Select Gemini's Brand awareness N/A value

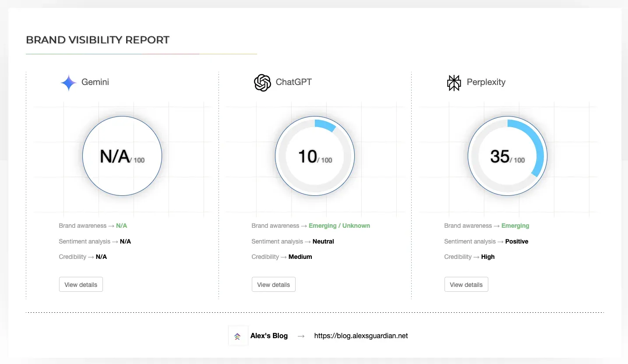tap(121, 226)
